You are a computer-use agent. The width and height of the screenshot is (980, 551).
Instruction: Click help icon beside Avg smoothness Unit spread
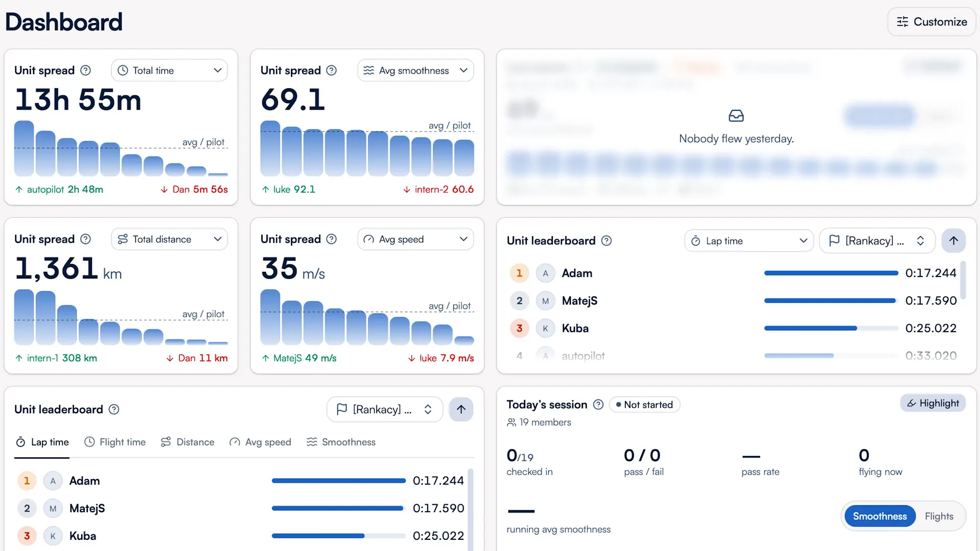tap(332, 70)
